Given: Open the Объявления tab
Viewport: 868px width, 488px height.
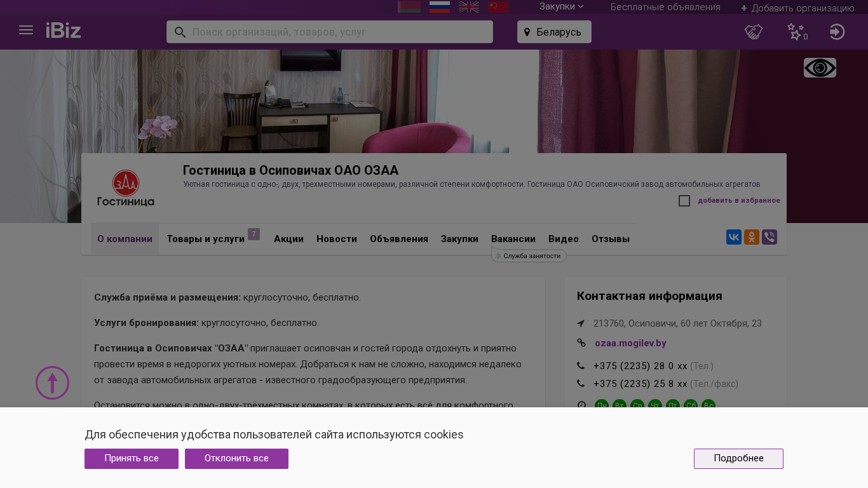Looking at the screenshot, I should (x=399, y=239).
